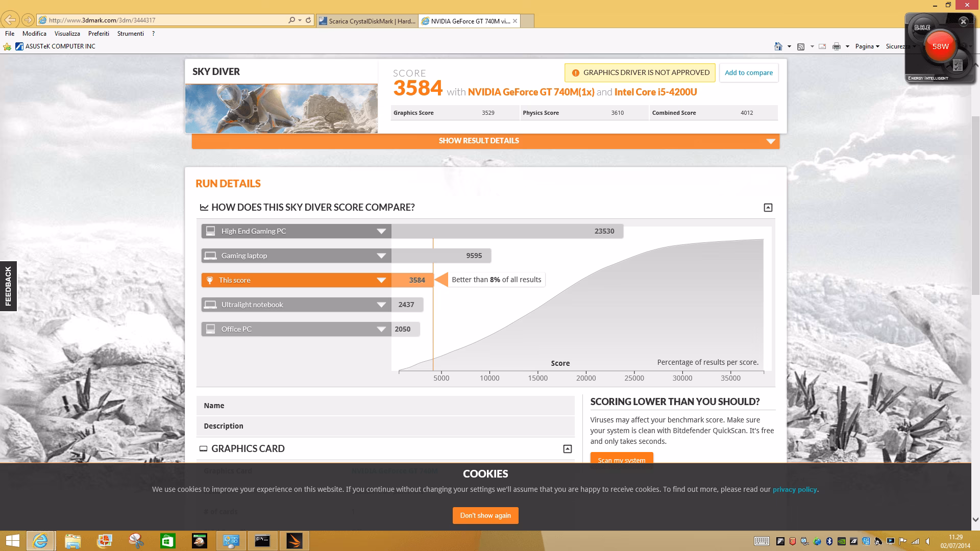980x551 pixels.
Task: Collapse the score comparison section square icon
Action: [768, 208]
